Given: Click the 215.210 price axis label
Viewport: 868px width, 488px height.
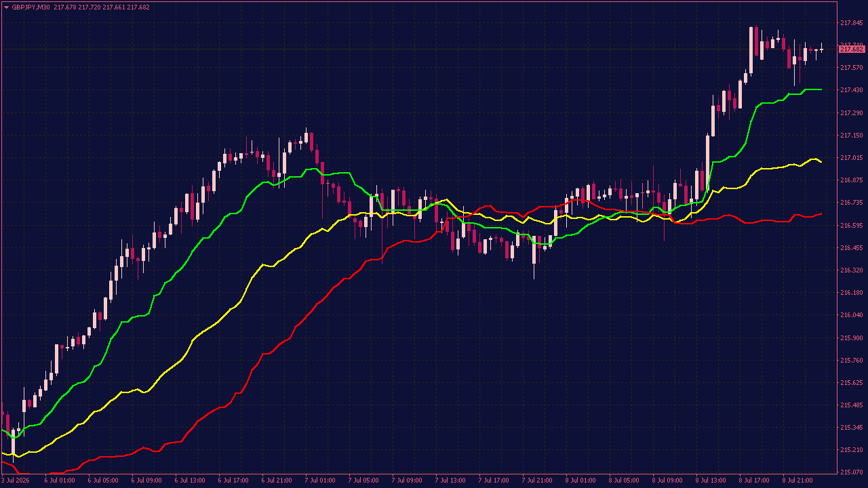Looking at the screenshot, I should tap(851, 450).
